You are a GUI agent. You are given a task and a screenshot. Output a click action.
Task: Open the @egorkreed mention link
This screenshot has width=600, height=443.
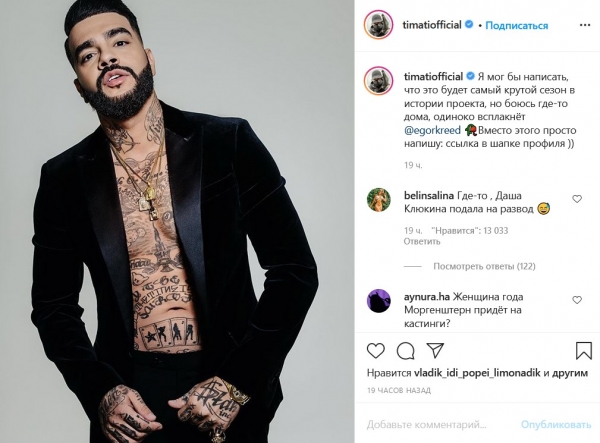(x=432, y=130)
